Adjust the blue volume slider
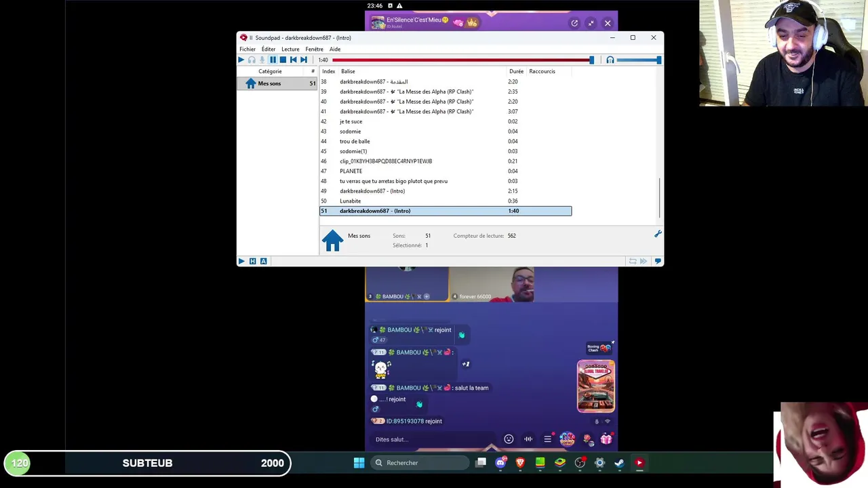The width and height of the screenshot is (868, 488). pos(638,60)
